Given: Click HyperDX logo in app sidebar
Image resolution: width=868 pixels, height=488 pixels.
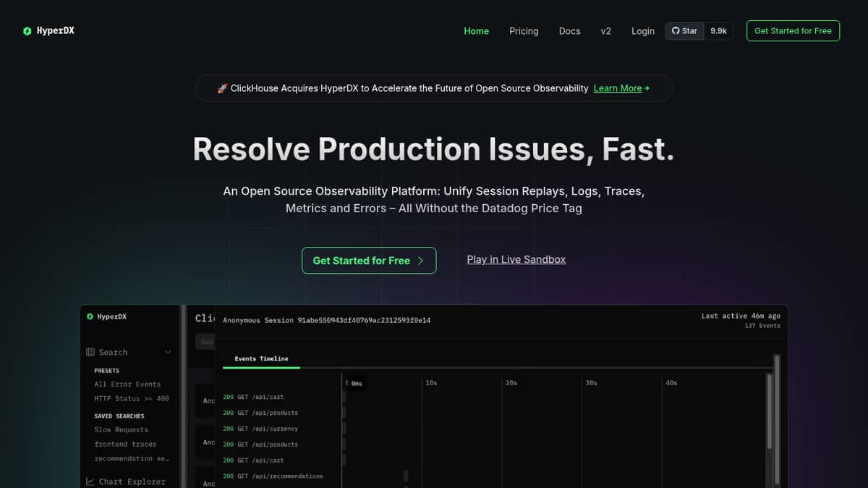Looking at the screenshot, I should tap(106, 316).
